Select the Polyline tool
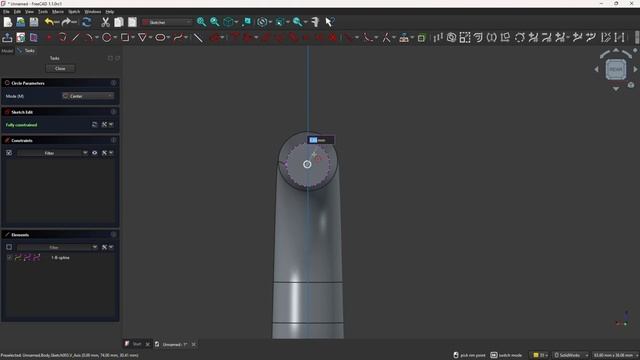640x360 pixels. 62,38
